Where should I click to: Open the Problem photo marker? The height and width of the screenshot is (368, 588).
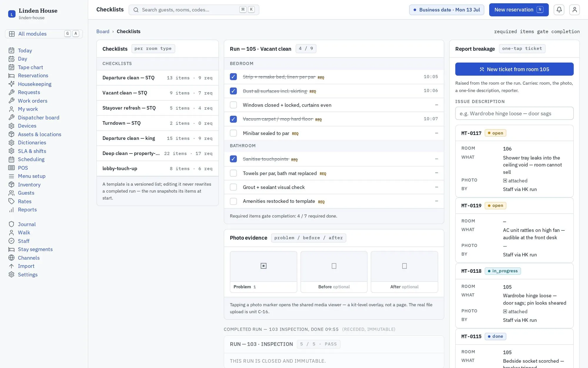pos(263,266)
